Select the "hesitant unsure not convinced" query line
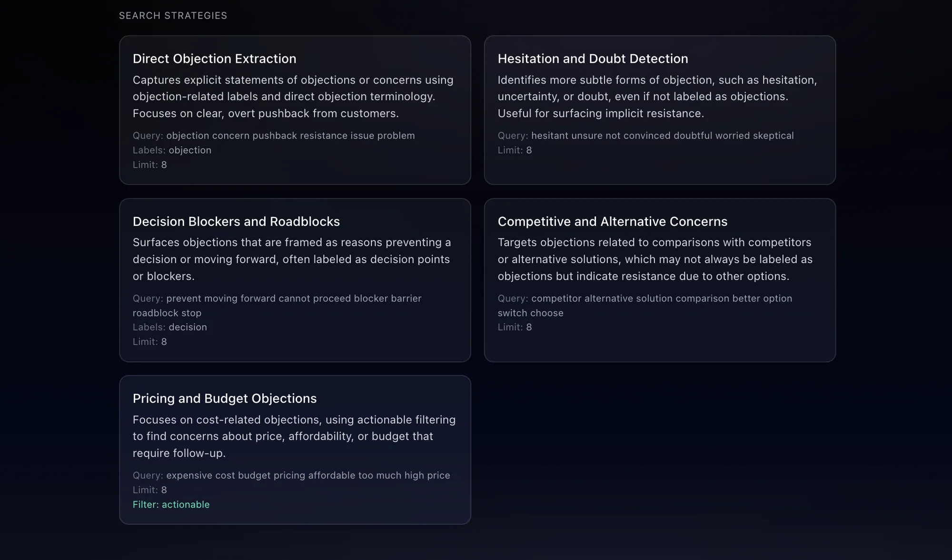 pos(662,136)
